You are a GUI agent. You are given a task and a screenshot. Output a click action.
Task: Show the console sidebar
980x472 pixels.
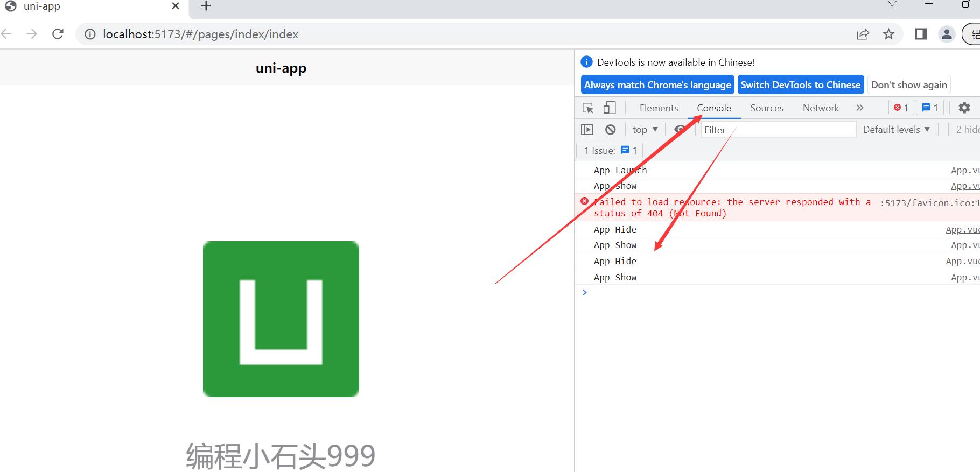587,129
